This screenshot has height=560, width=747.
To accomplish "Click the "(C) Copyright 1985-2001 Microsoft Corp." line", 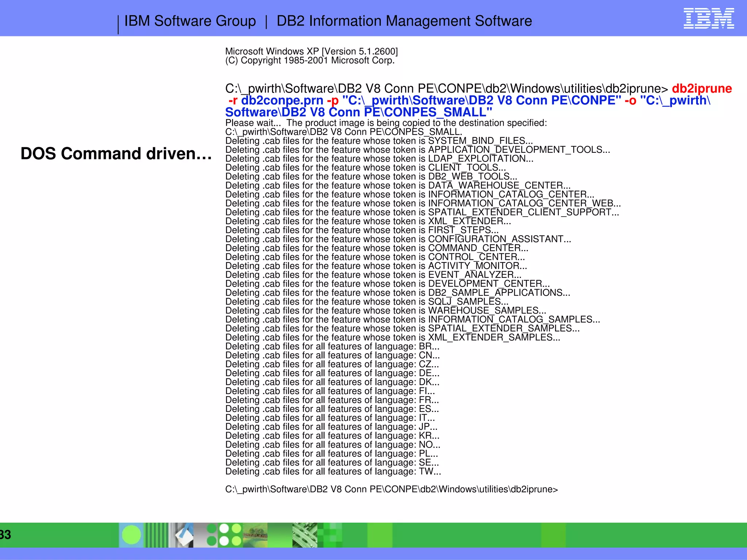I will click(x=310, y=61).
